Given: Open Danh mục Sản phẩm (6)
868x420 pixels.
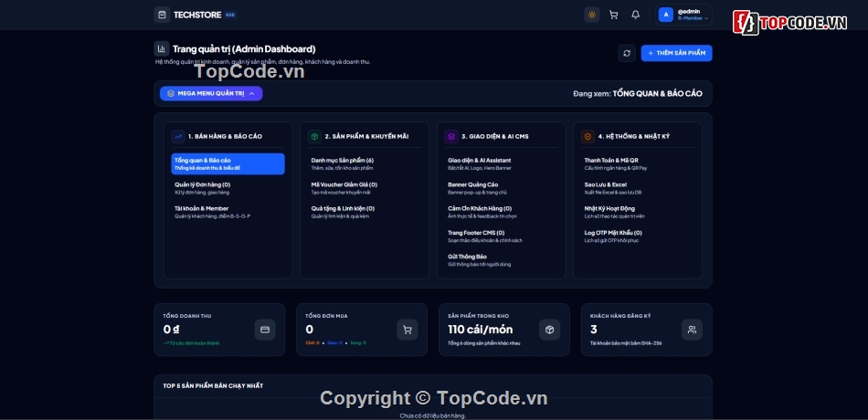Looking at the screenshot, I should [365, 163].
